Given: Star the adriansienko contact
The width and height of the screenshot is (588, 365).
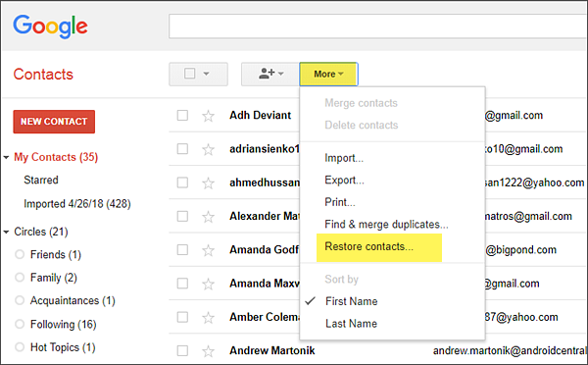Looking at the screenshot, I should click(208, 149).
